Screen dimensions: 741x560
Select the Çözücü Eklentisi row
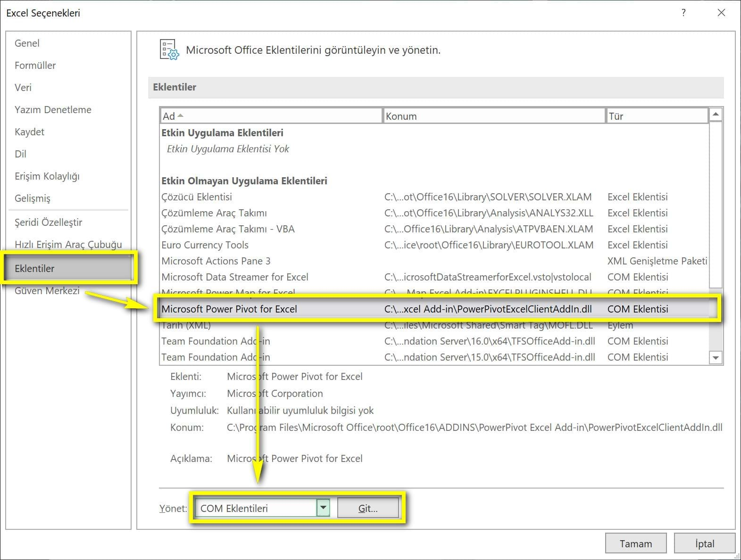pyautogui.click(x=434, y=197)
